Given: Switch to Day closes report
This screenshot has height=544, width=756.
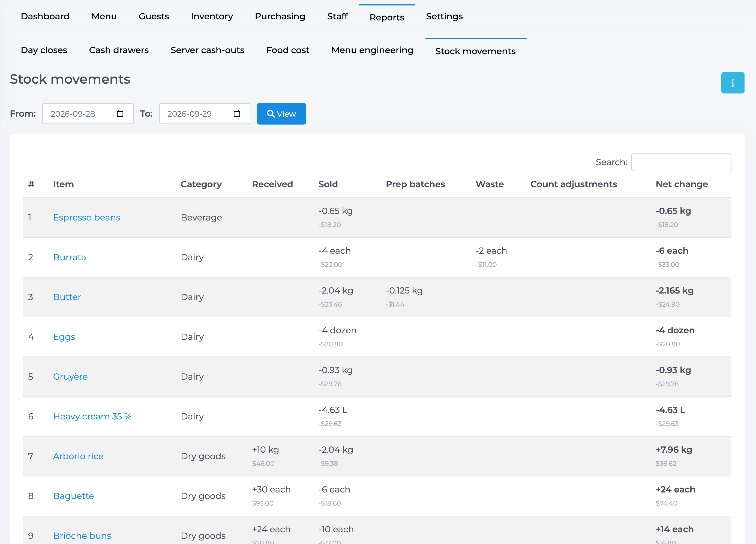Looking at the screenshot, I should 44,50.
